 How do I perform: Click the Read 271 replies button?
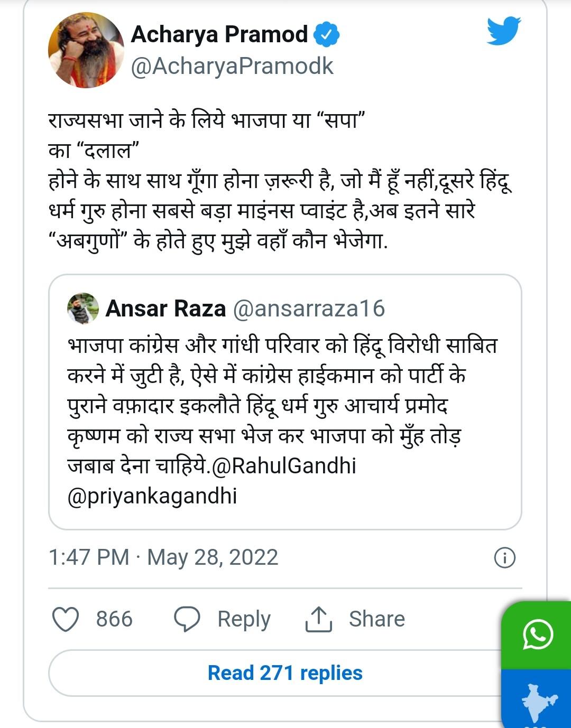click(x=285, y=673)
